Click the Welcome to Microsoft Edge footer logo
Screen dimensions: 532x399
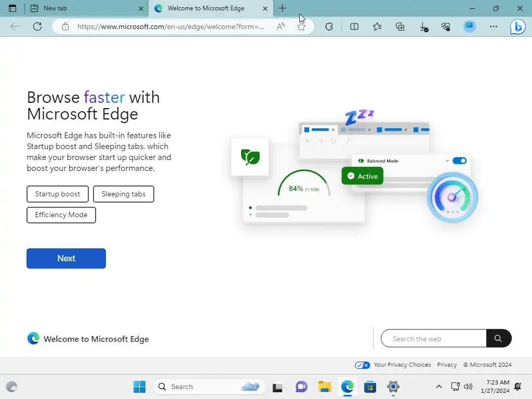34,339
